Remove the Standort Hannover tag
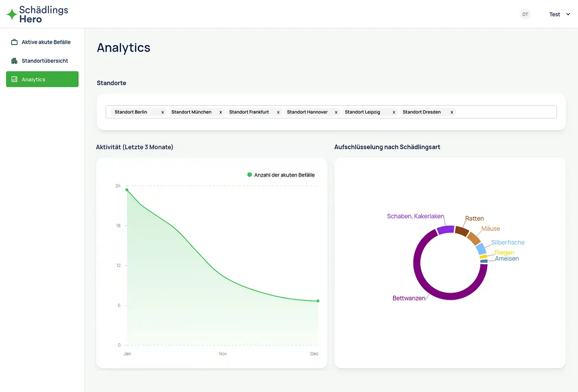The height and width of the screenshot is (392, 578). [x=336, y=112]
